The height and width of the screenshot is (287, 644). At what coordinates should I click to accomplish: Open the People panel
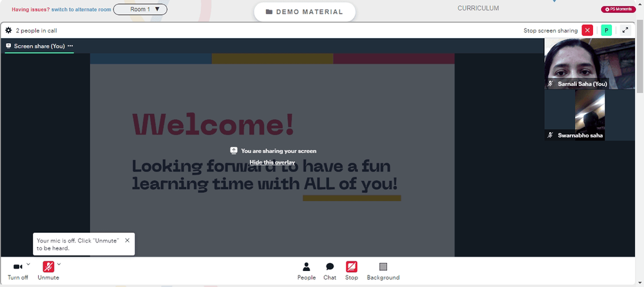pos(307,272)
